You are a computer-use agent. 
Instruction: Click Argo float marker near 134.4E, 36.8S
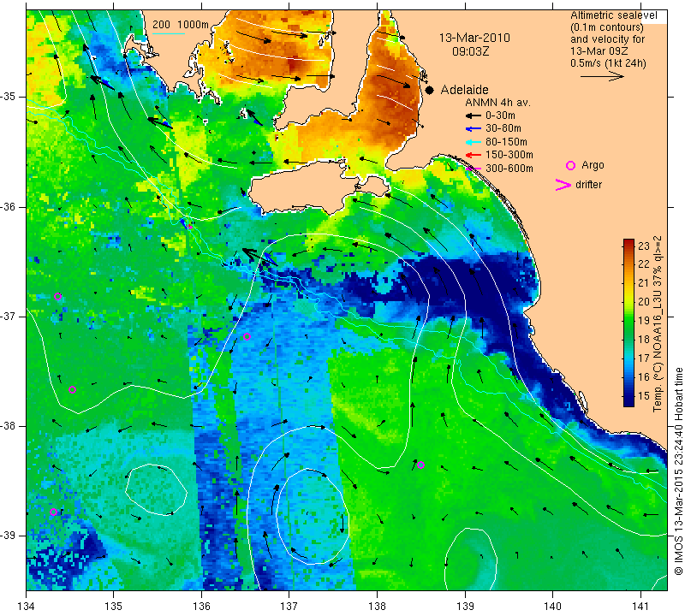point(57,296)
